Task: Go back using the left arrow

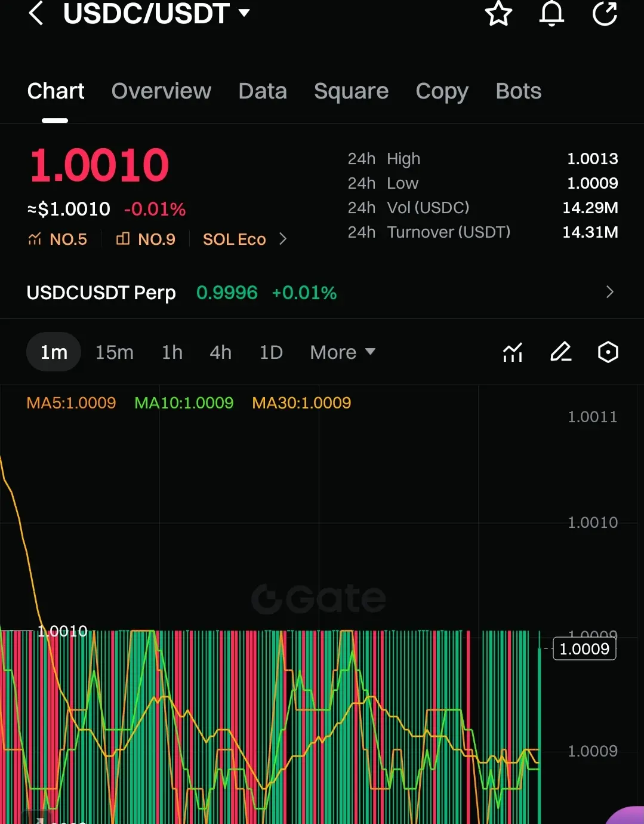Action: [36, 13]
